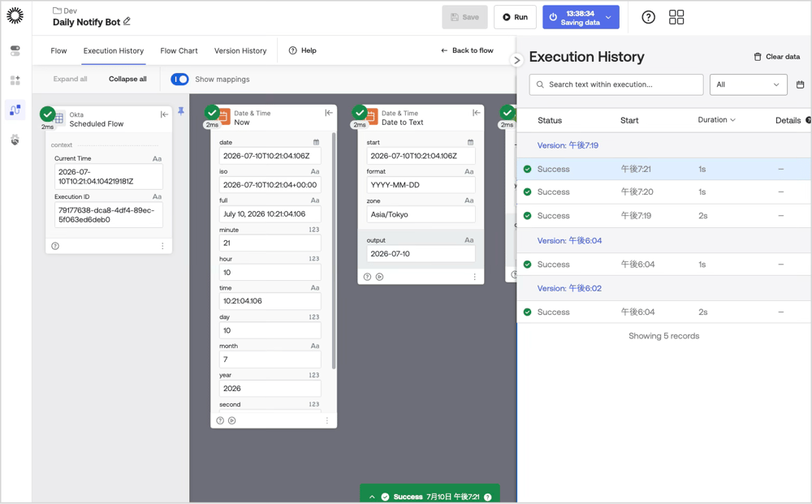
Task: Click the Search text within execution field
Action: point(616,84)
